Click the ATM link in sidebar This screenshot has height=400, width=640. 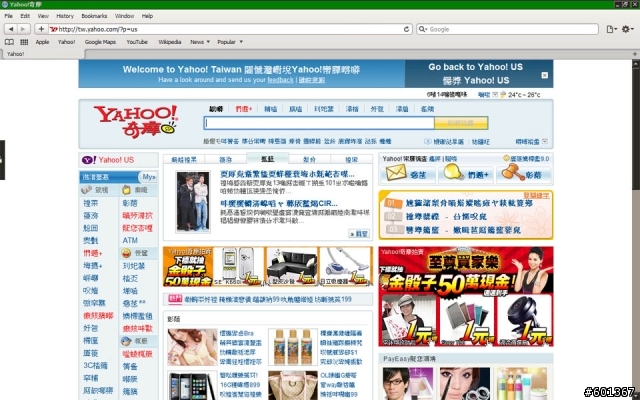coord(130,240)
